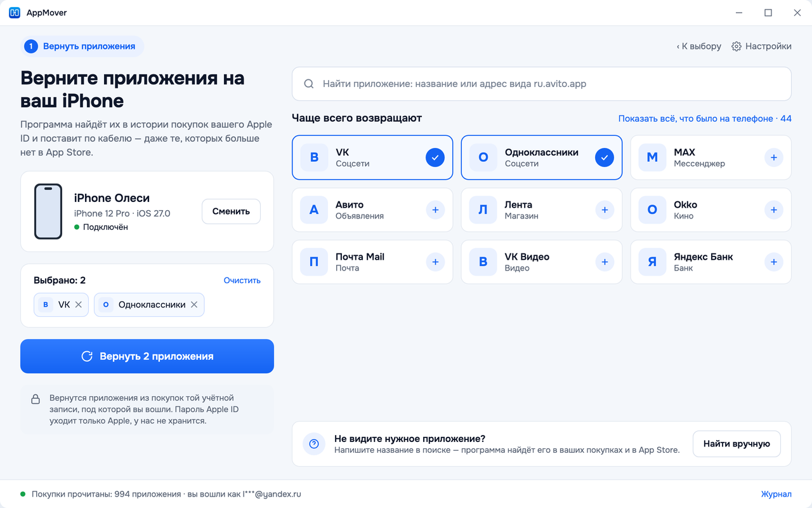The image size is (812, 508).
Task: Add Okko using its plus icon
Action: [773, 210]
